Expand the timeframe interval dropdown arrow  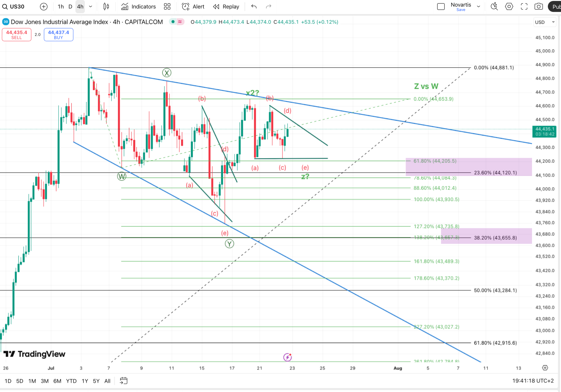coord(91,7)
